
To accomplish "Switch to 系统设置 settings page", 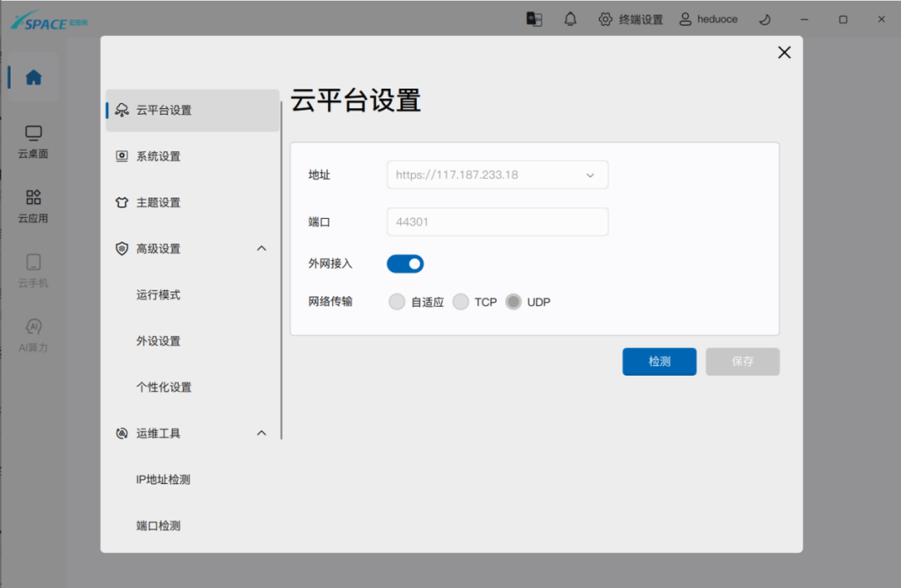I will 158,156.
